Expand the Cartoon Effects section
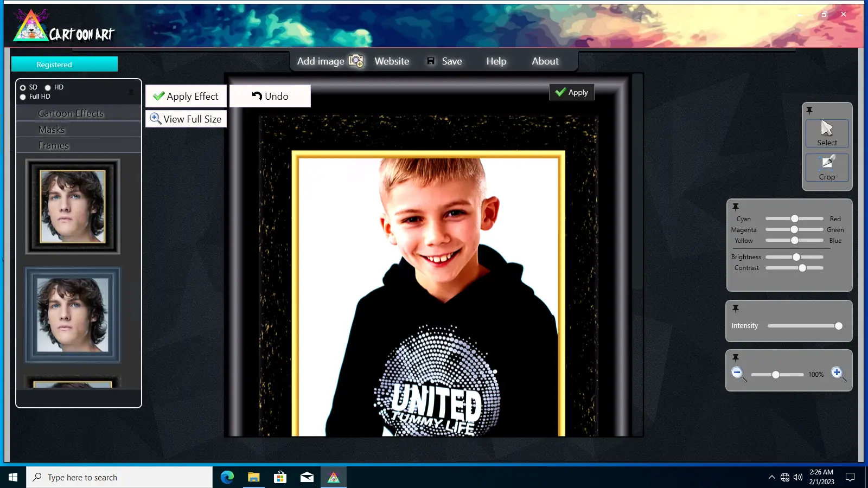 79,113
